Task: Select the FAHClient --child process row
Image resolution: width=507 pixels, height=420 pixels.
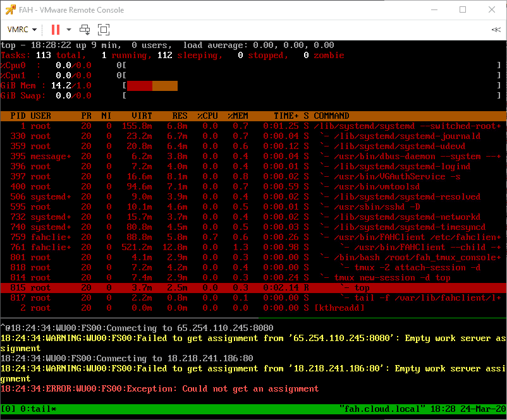Action: pos(253,247)
